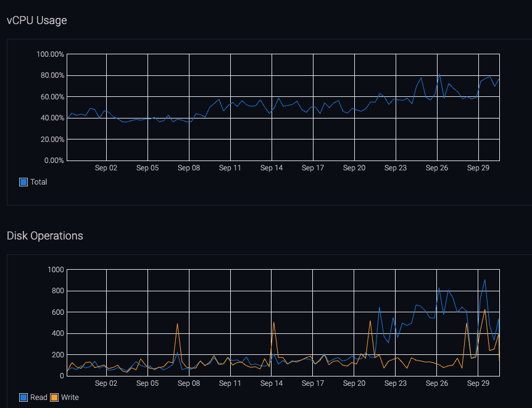Click the Disk Operations heading
The image size is (532, 408).
(x=45, y=236)
